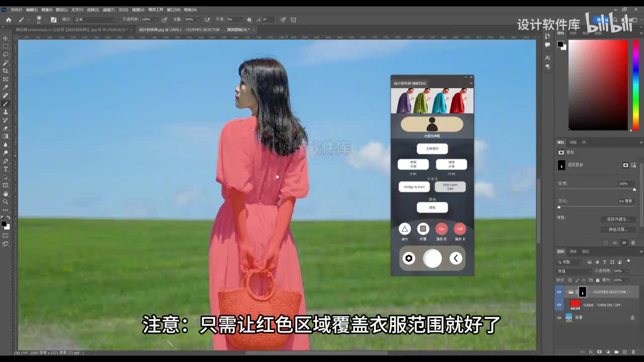This screenshot has height=362, width=644.
Task: Open the layer filter type dropdown
Action: pyautogui.click(x=570, y=262)
